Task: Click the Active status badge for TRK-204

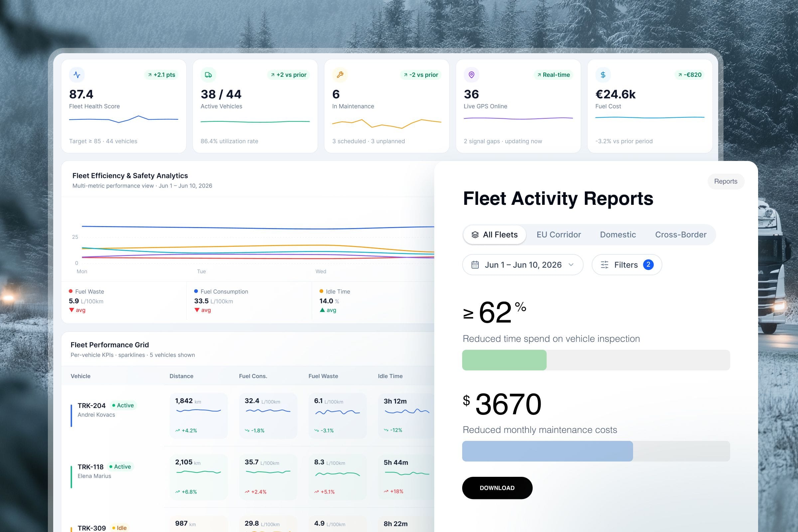Action: 123,405
